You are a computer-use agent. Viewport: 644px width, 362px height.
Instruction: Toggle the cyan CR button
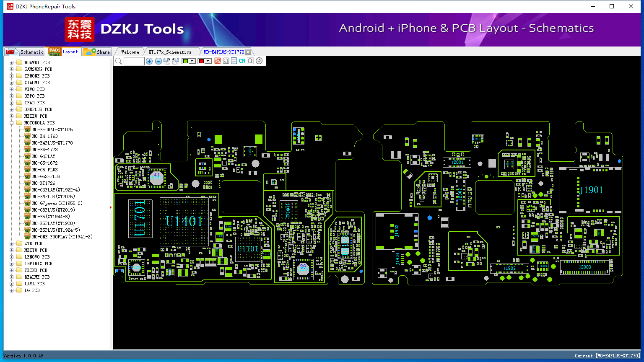[242, 61]
